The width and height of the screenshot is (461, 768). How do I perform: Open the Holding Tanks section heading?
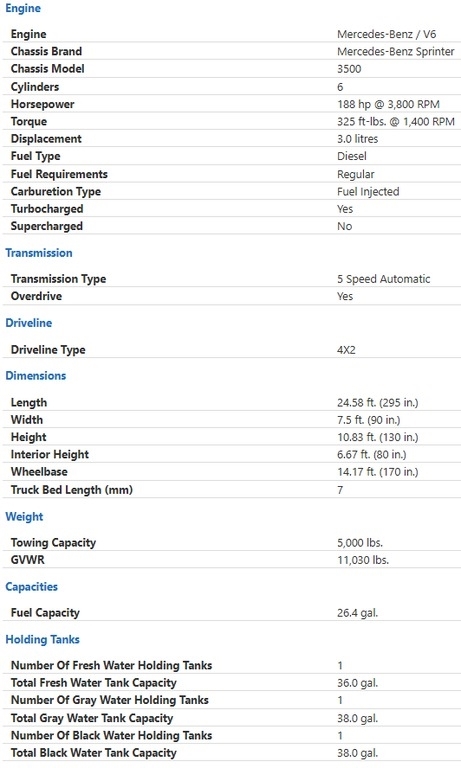(x=42, y=640)
